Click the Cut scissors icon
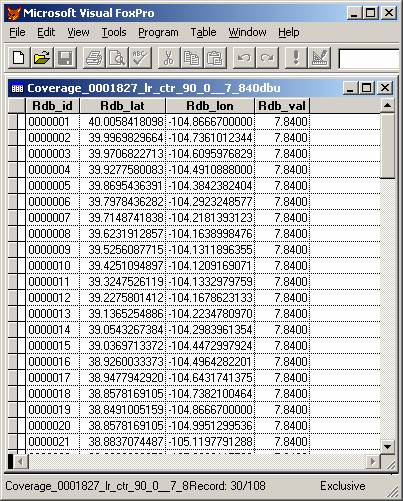 169,58
